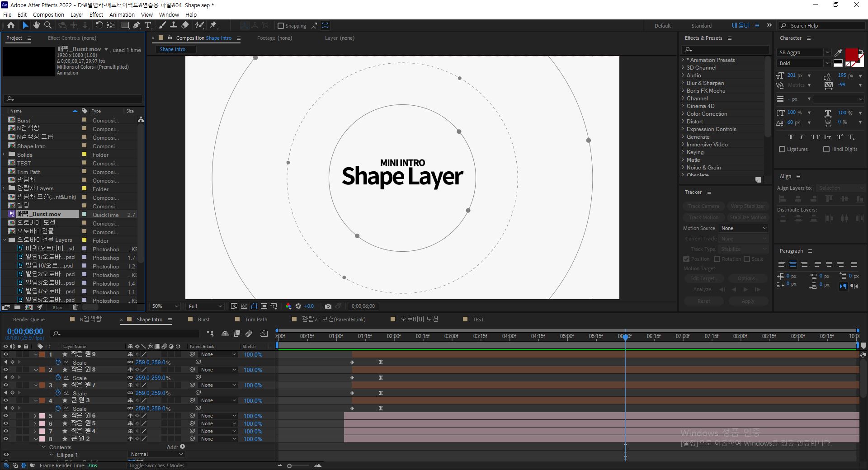The height and width of the screenshot is (470, 868).
Task: Enable the Snapping checkbox
Action: (x=281, y=26)
